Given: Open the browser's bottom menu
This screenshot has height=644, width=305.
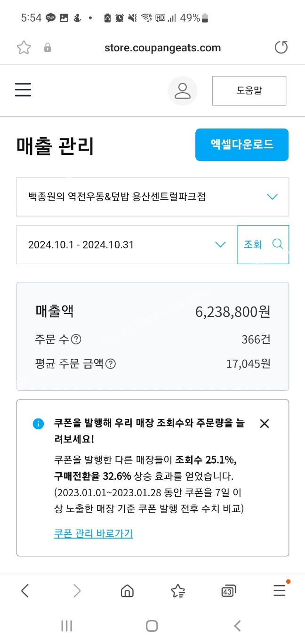Looking at the screenshot, I should click(x=280, y=591).
